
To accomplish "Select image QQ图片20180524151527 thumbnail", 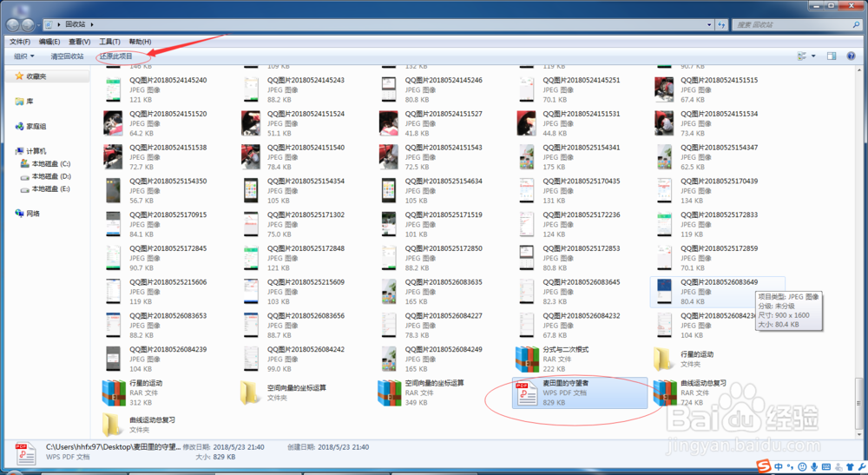I will pos(389,123).
